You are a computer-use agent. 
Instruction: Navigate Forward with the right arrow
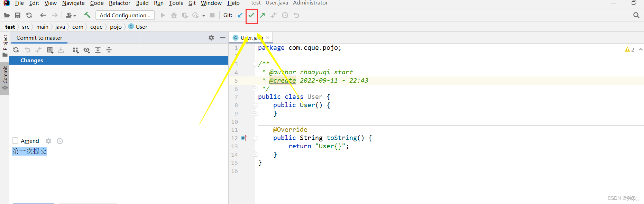[x=55, y=15]
